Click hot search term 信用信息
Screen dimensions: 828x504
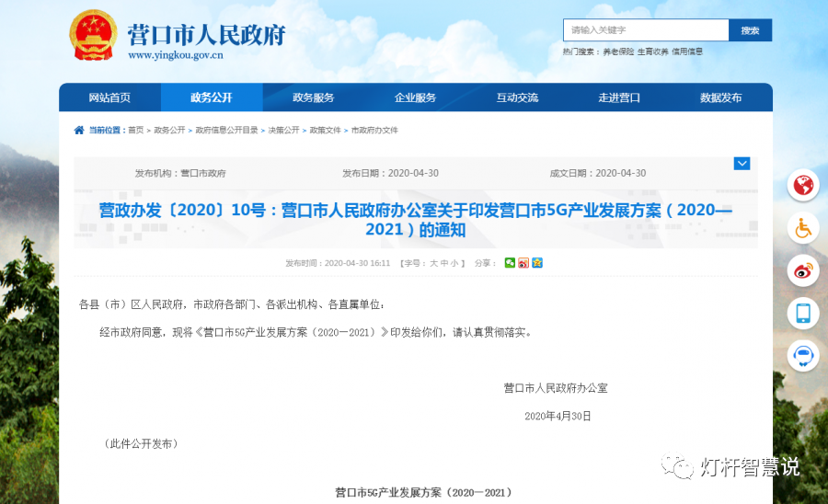pos(687,52)
